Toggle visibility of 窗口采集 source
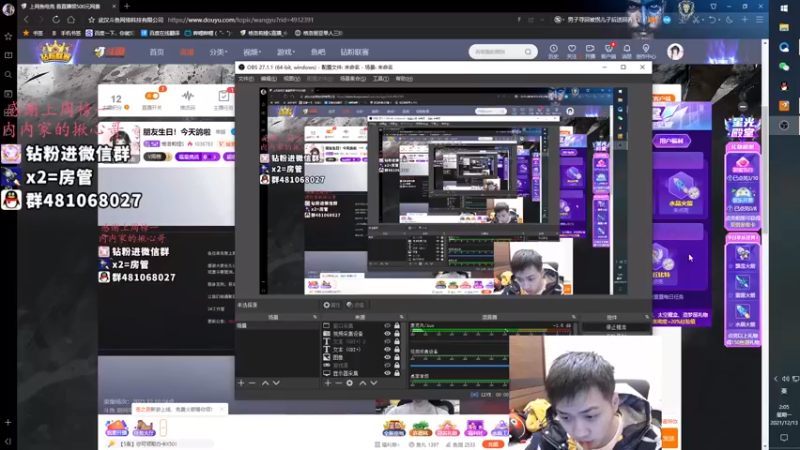 [387, 326]
